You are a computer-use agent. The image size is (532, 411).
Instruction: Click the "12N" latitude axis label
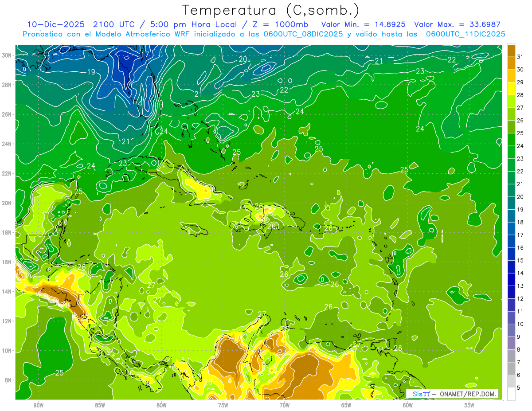point(7,321)
